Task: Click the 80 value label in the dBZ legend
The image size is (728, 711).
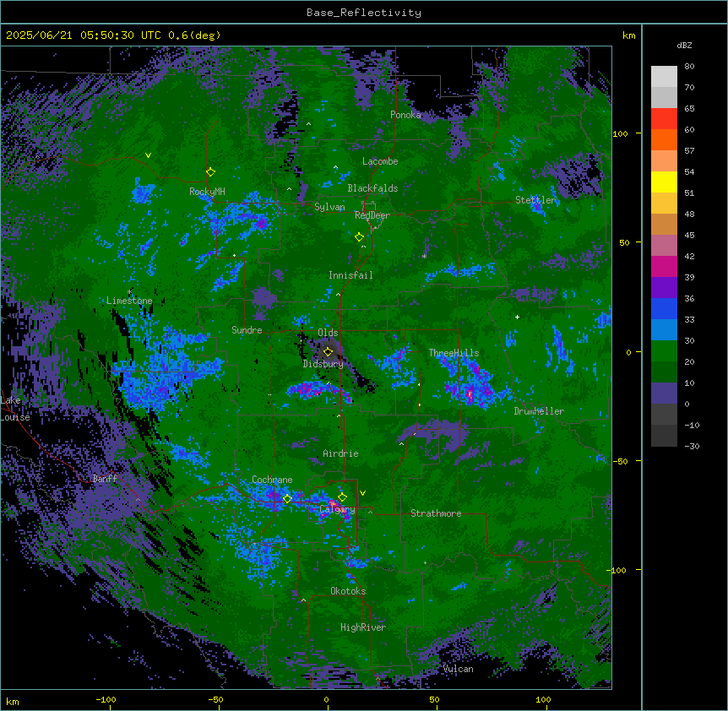Action: pos(689,67)
